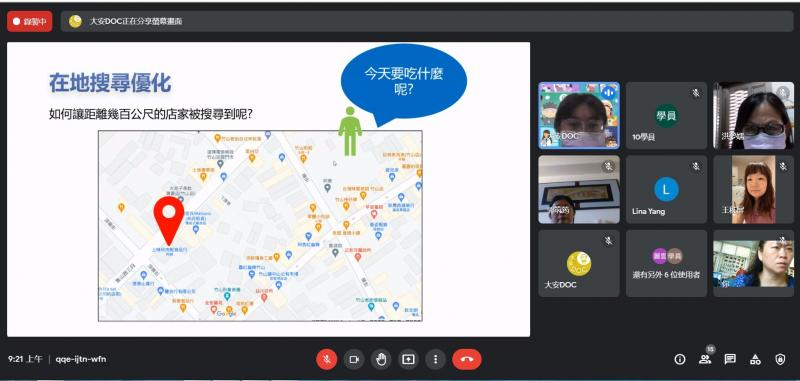Open the 還有另外 6 位使用者 tile

point(666,263)
